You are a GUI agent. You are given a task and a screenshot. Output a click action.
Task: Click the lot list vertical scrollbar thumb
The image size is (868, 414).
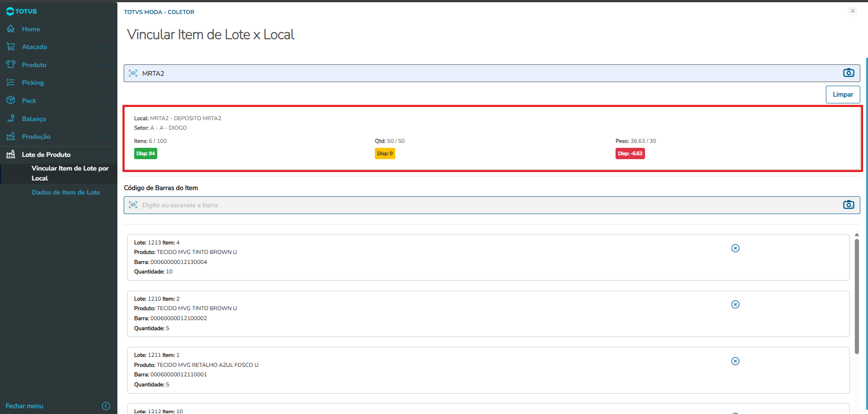(857, 297)
